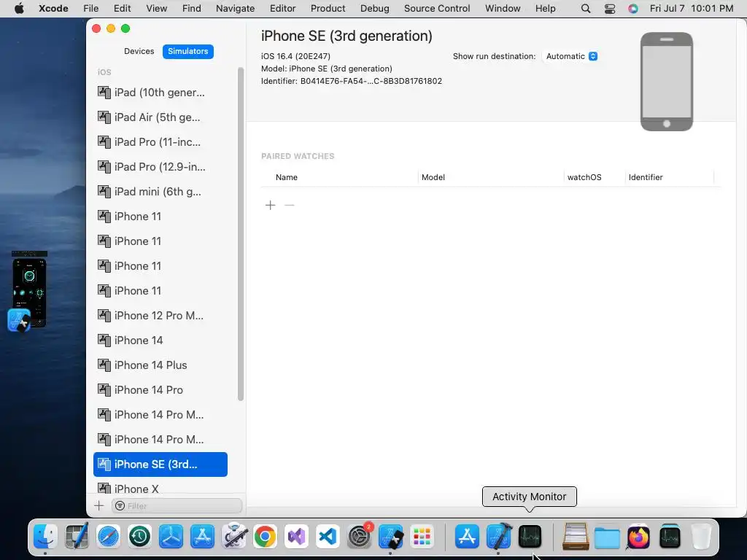Open the Help menu
Viewport: 747px width, 560px height.
[545, 9]
